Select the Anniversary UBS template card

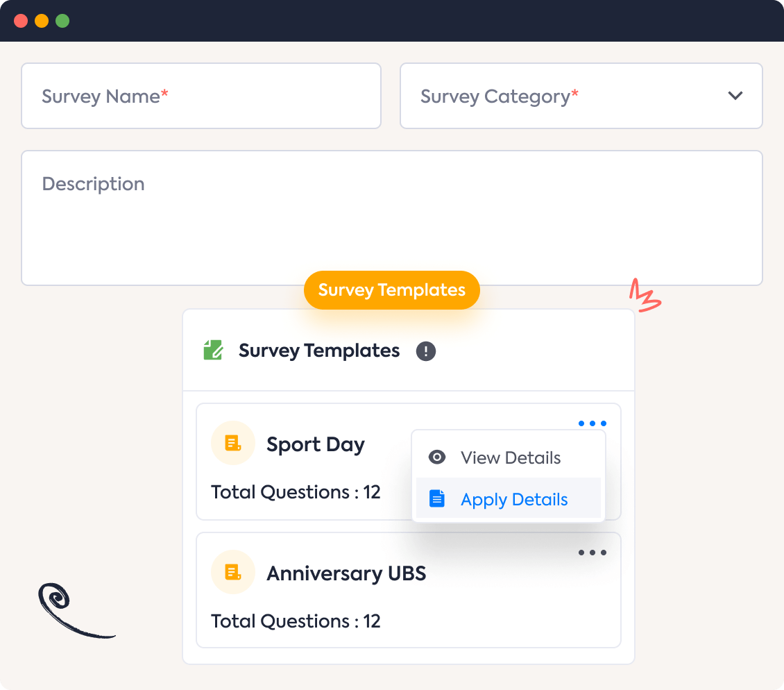[x=409, y=590]
